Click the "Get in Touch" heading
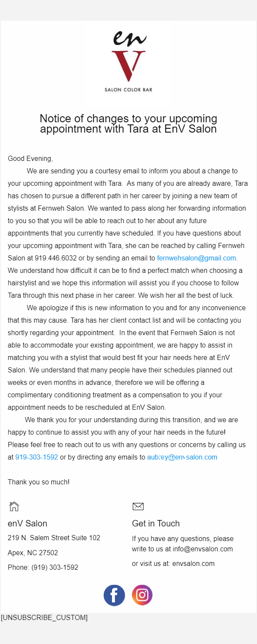This screenshot has width=257, height=644. 156,523
